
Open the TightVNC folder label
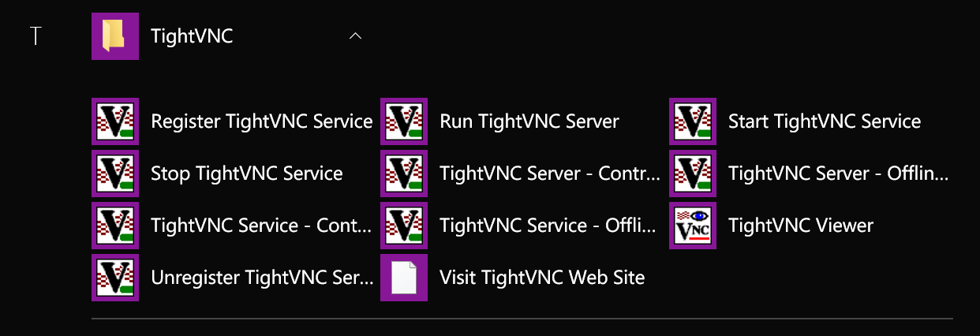click(x=192, y=36)
